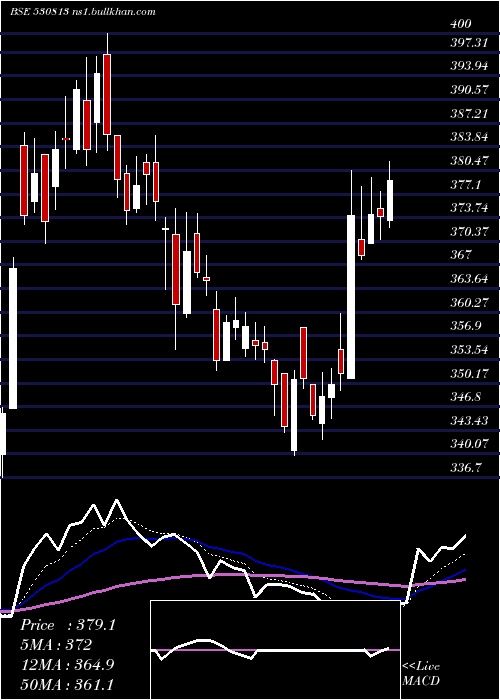The width and height of the screenshot is (500, 700).
Task: Click the last white candlestick on the right
Action: (390, 200)
